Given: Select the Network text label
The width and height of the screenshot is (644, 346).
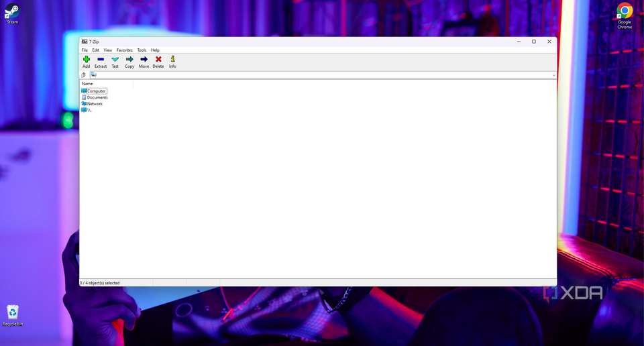Looking at the screenshot, I should click(x=95, y=104).
